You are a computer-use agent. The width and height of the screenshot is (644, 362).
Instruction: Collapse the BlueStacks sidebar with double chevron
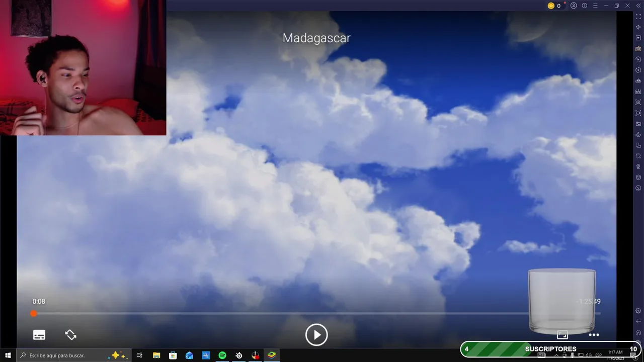pos(638,6)
